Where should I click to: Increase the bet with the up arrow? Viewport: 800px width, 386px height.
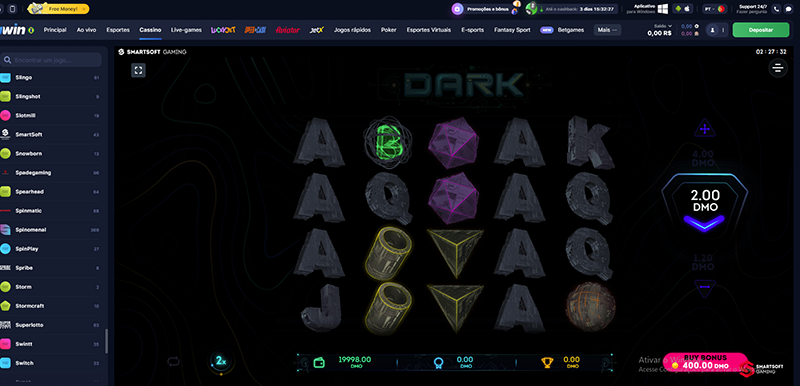tap(705, 129)
